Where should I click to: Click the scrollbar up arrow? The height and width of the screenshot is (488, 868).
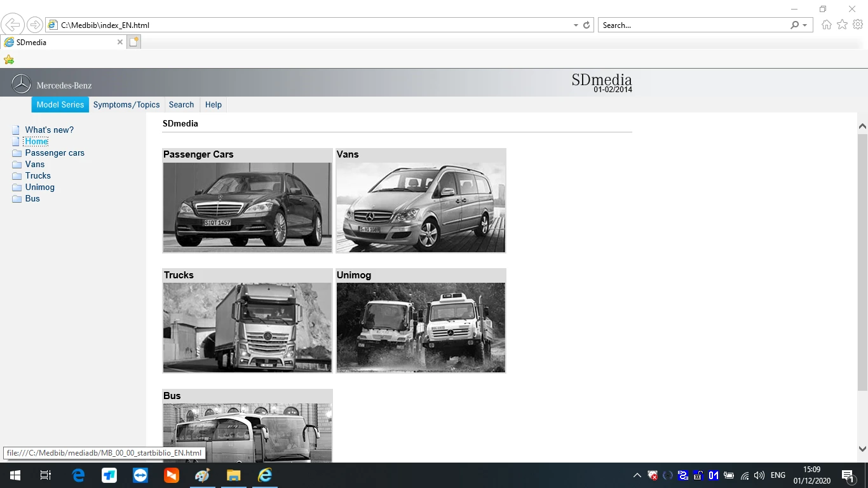tap(862, 126)
